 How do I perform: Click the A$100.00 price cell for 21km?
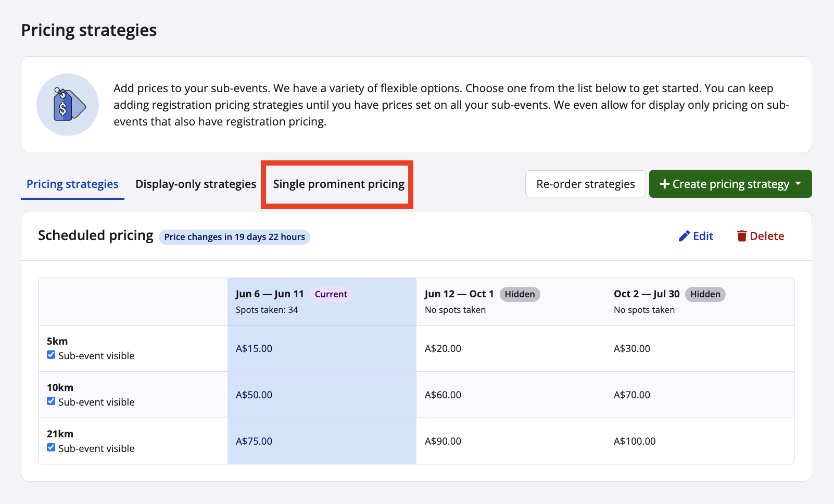635,442
